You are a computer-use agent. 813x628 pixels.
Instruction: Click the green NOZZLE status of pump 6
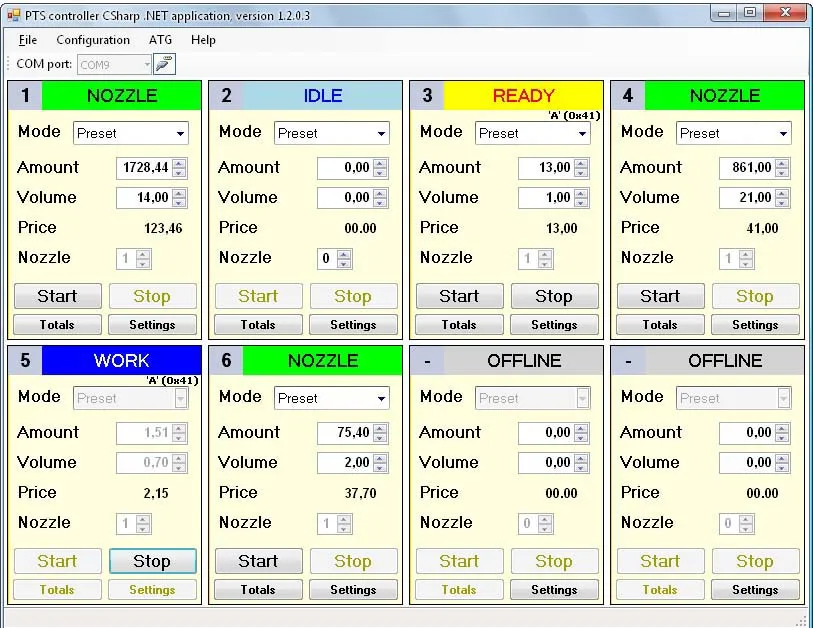coord(322,361)
